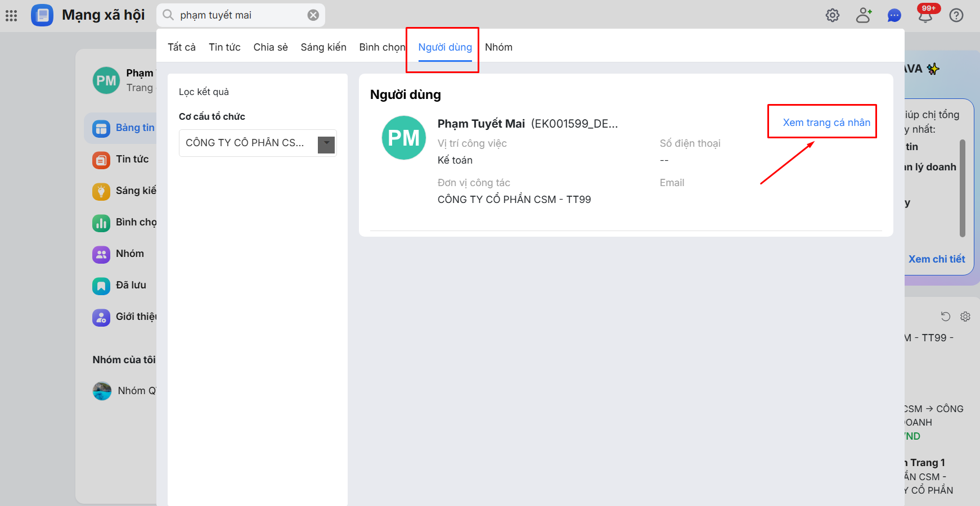Switch to the Bình chọn search tab

(x=382, y=47)
